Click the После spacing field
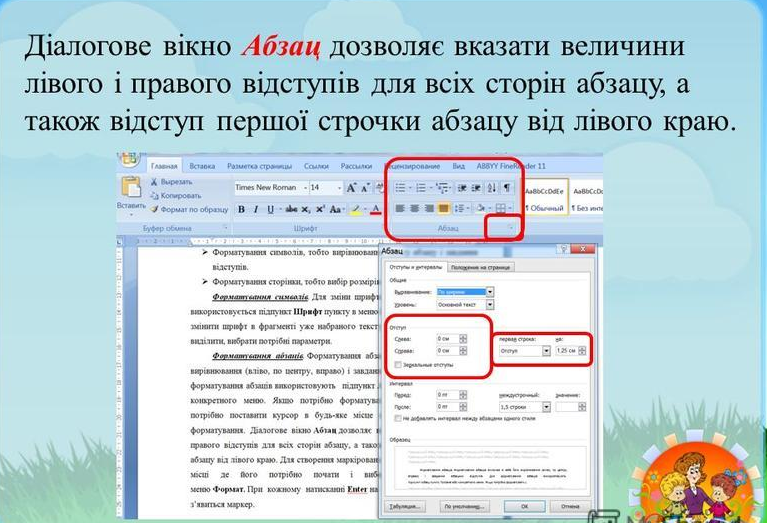Viewport: 767px width, 523px height. tap(448, 407)
